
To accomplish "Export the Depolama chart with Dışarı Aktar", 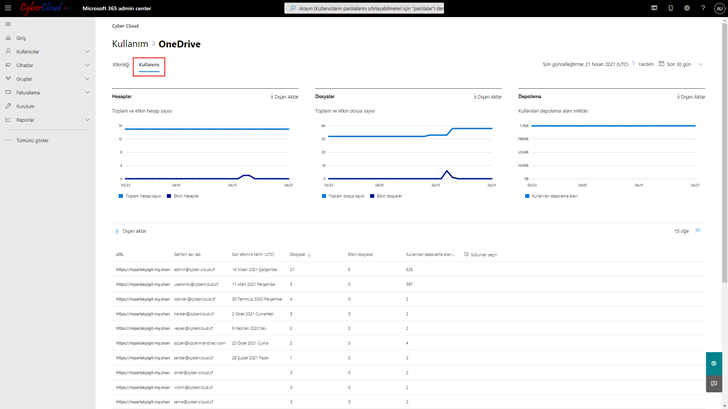I will point(691,97).
